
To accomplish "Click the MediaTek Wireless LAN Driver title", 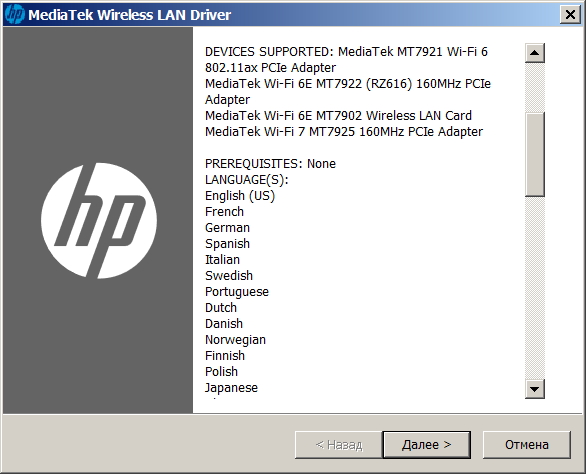I will [x=130, y=15].
